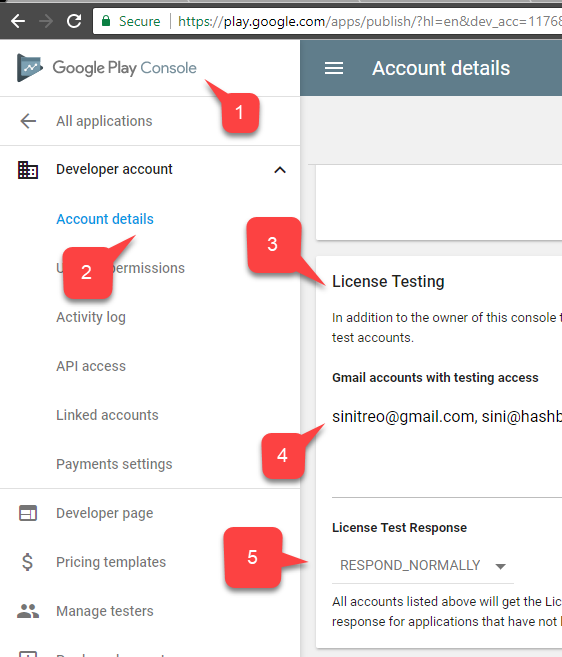Open Manage testers
This screenshot has height=657, width=562.
coord(105,611)
